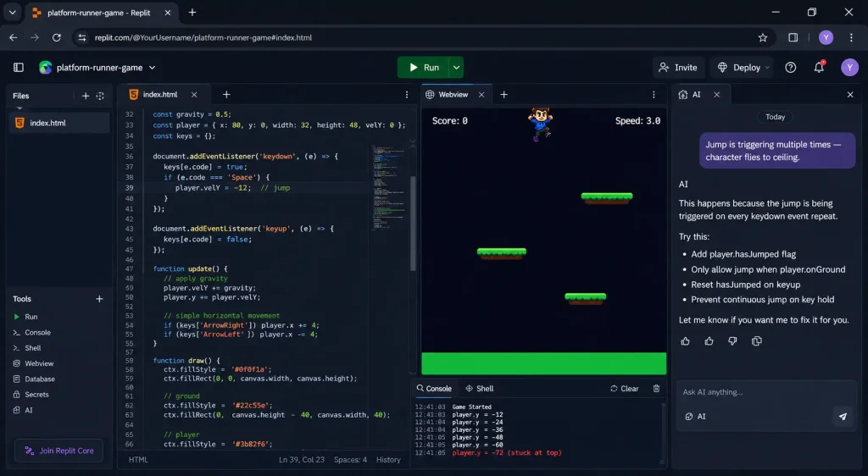
Task: Open the AI mode selector below input
Action: click(x=695, y=417)
